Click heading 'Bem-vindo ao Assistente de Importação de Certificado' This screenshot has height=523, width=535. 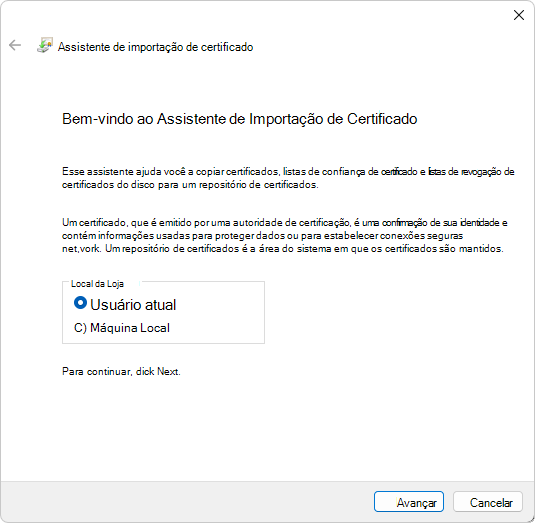pyautogui.click(x=240, y=119)
